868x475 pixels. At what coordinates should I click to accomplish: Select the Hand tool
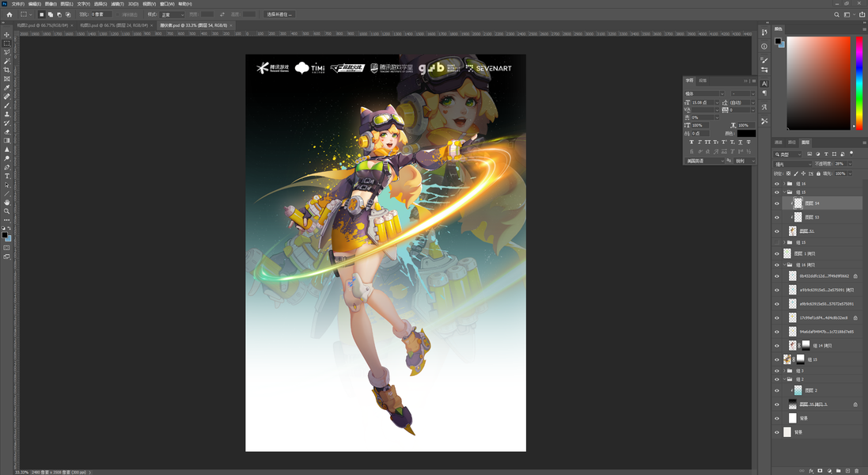tap(6, 203)
